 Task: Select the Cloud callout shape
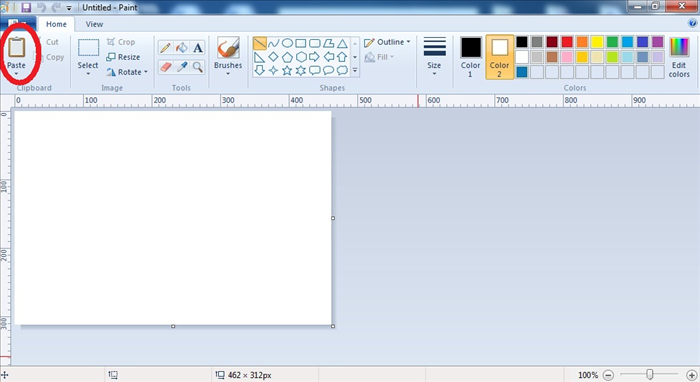[342, 71]
